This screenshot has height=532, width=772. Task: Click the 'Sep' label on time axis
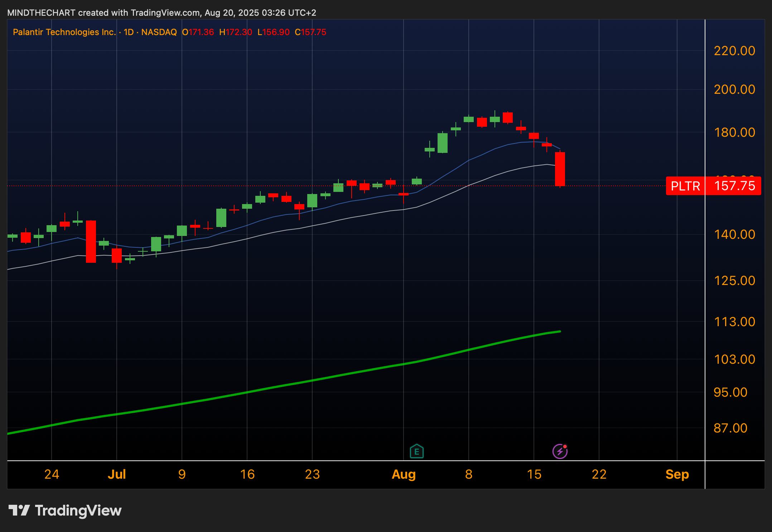coord(677,474)
